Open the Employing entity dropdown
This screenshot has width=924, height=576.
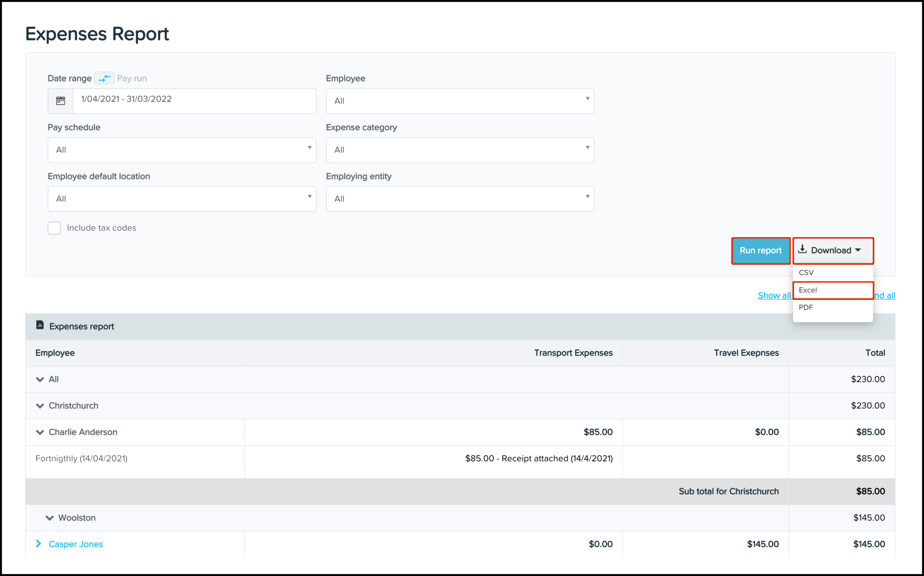pos(460,199)
